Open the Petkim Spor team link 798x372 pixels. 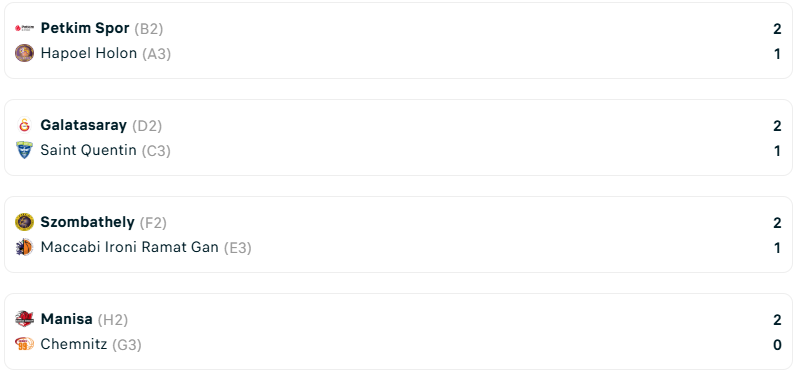pyautogui.click(x=85, y=28)
